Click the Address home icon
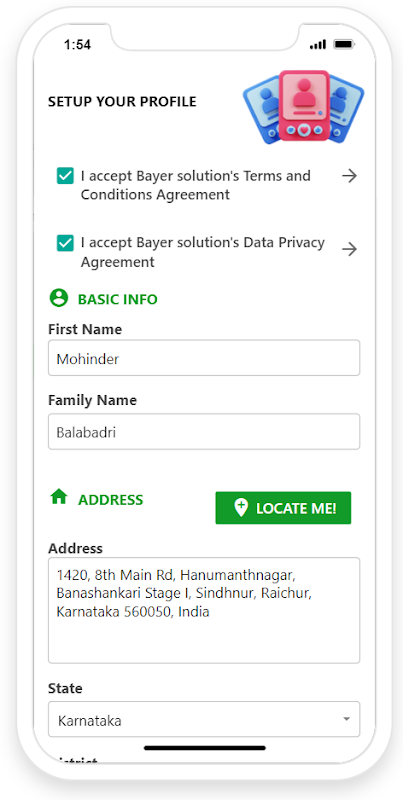 coord(59,496)
